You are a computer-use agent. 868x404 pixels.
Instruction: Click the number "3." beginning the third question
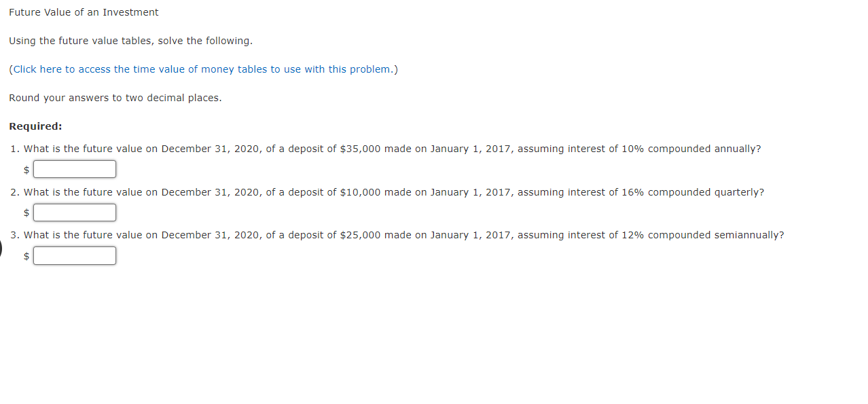[15, 235]
